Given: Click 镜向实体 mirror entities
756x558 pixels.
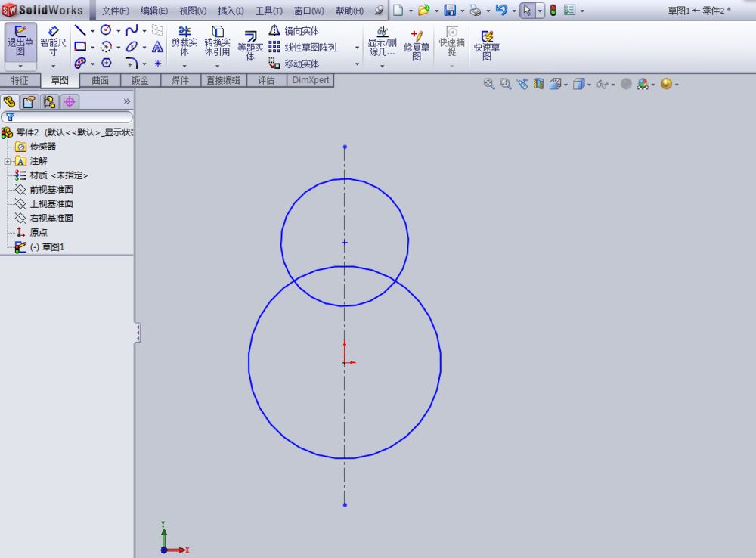Looking at the screenshot, I should tap(293, 31).
